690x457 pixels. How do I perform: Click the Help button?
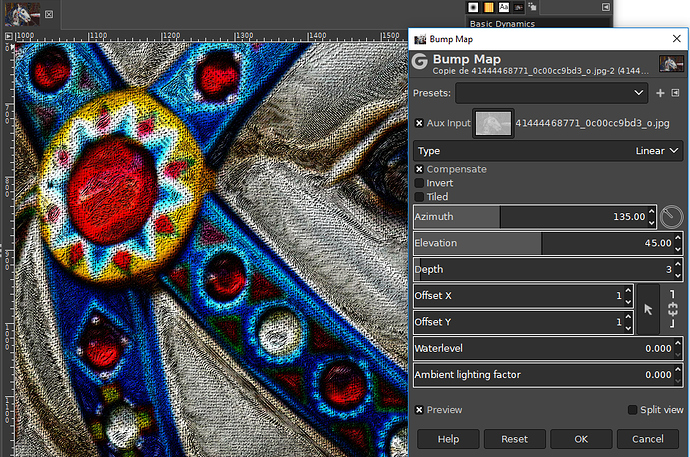[448, 439]
